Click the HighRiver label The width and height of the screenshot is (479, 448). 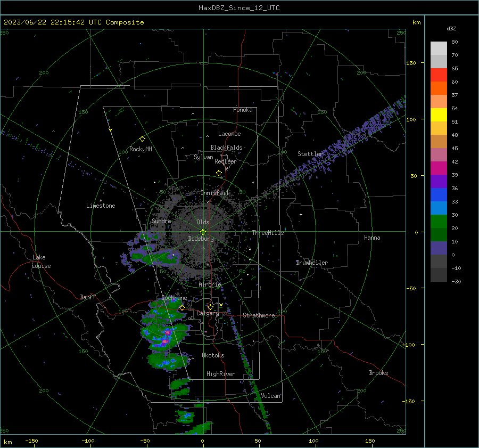[x=221, y=374]
